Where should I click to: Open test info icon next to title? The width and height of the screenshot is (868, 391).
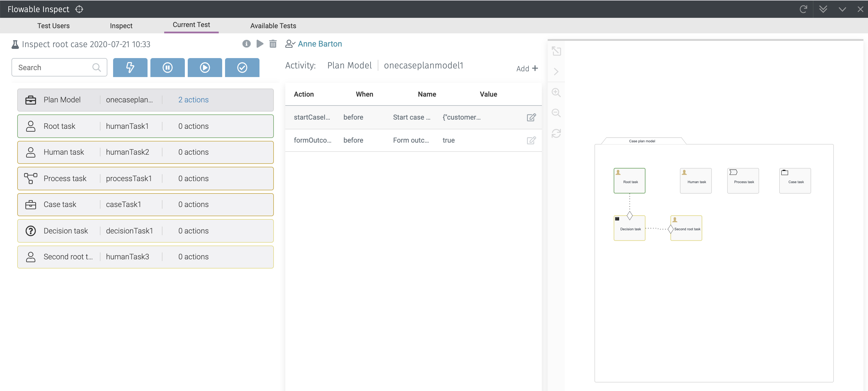[246, 44]
